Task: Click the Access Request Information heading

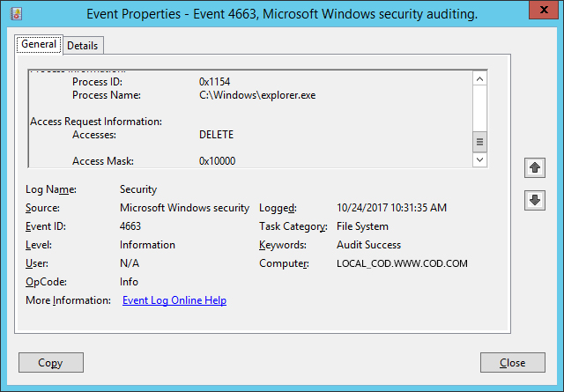Action: point(96,122)
